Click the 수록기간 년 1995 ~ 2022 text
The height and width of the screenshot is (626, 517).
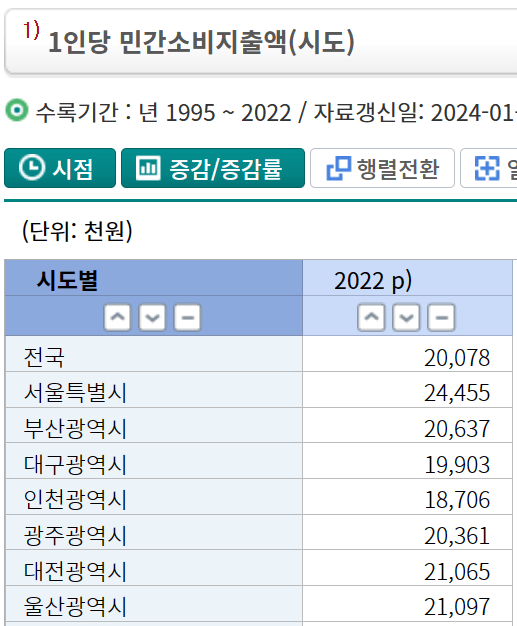pos(163,113)
